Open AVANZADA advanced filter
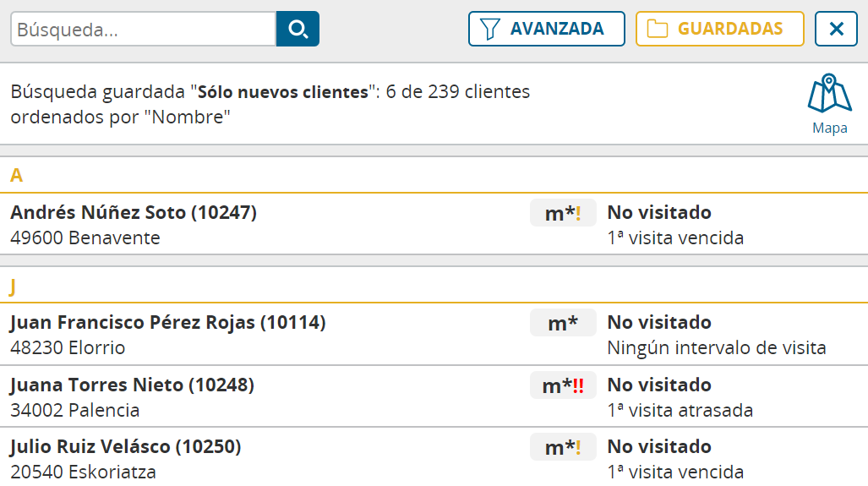Image resolution: width=868 pixels, height=486 pixels. tap(546, 29)
